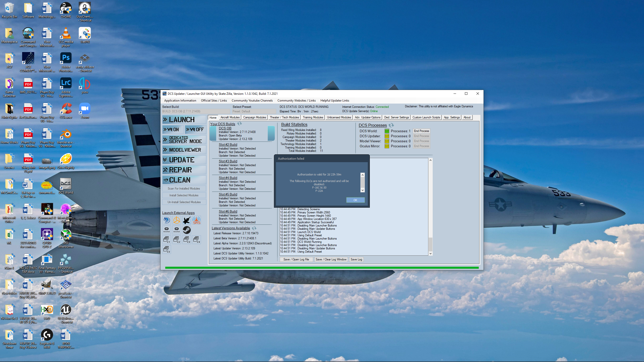
Task: Open the MODELVIEWER
Action: click(x=184, y=150)
